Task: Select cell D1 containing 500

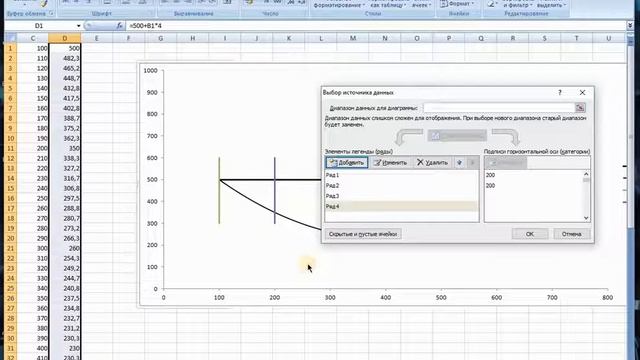Action: [x=64, y=48]
